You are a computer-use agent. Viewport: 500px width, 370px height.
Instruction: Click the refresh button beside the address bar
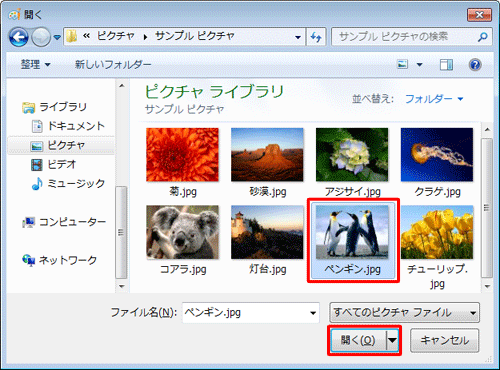click(316, 37)
